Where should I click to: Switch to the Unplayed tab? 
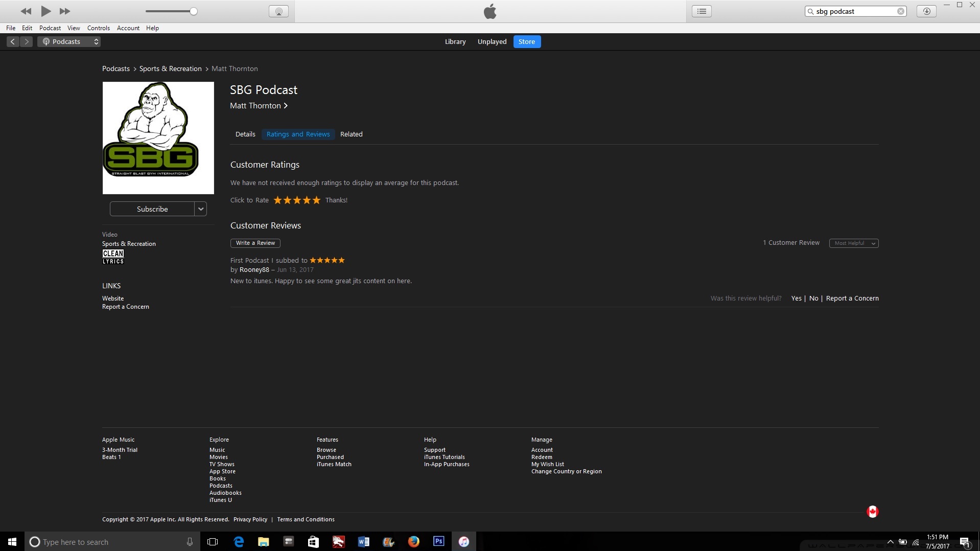(x=492, y=41)
